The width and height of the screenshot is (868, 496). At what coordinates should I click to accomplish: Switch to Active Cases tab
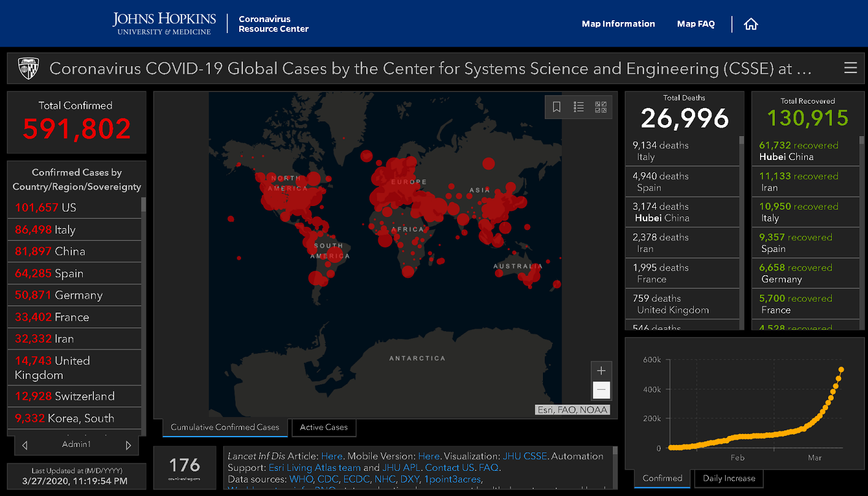click(x=324, y=427)
